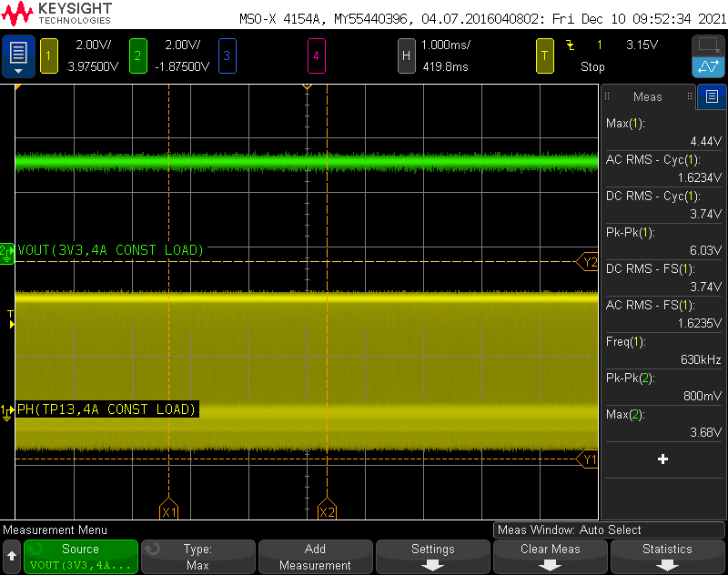Select the Max(2) 3.68V measurement
This screenshot has width=728, height=575.
click(663, 423)
